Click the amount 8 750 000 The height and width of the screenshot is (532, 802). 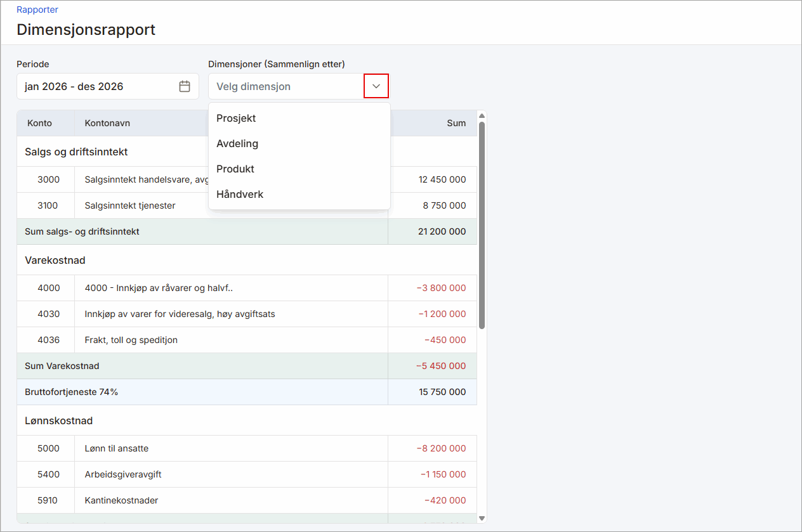point(445,205)
